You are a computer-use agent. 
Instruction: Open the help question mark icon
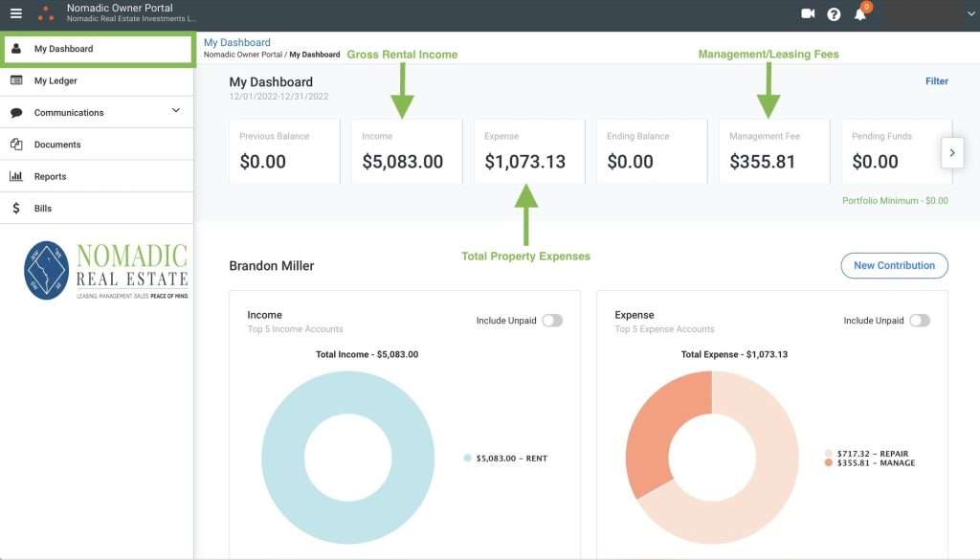click(x=834, y=14)
